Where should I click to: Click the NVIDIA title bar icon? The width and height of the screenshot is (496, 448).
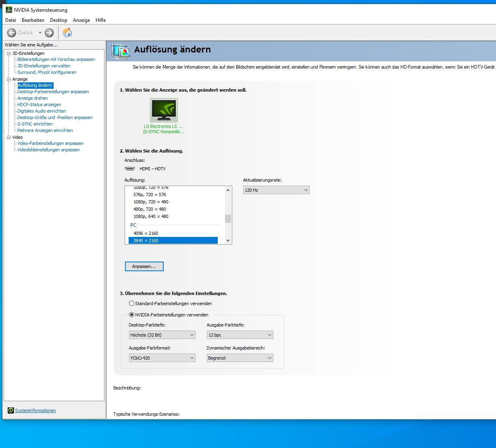[9, 10]
